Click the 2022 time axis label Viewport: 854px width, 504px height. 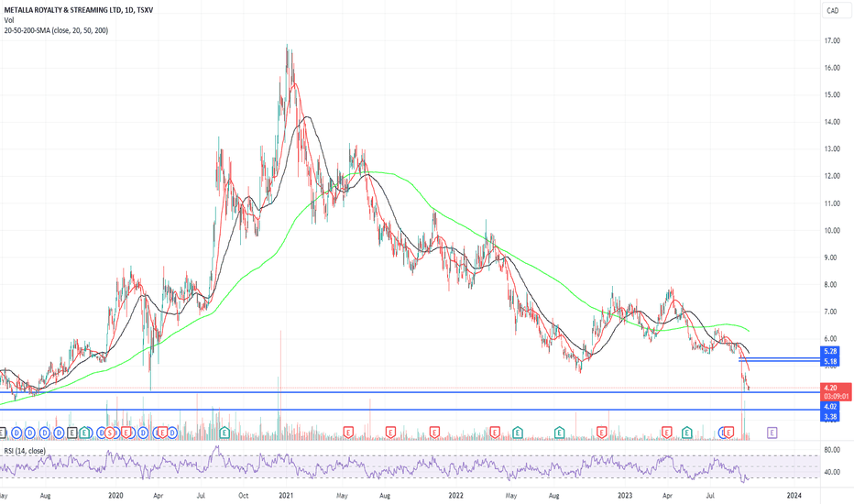[x=455, y=495]
